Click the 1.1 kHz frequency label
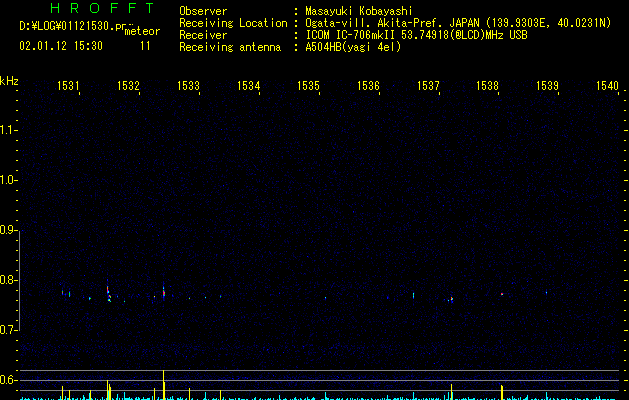The height and width of the screenshot is (400, 629). coord(8,130)
